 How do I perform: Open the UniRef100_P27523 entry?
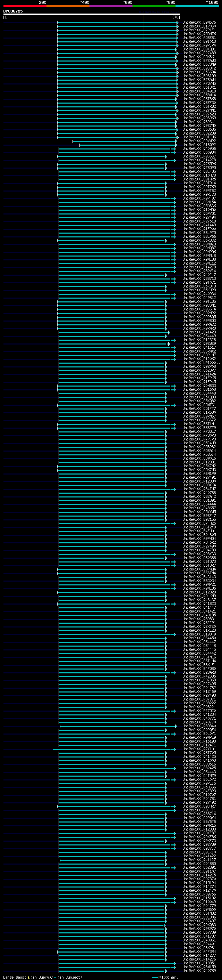(199, 114)
